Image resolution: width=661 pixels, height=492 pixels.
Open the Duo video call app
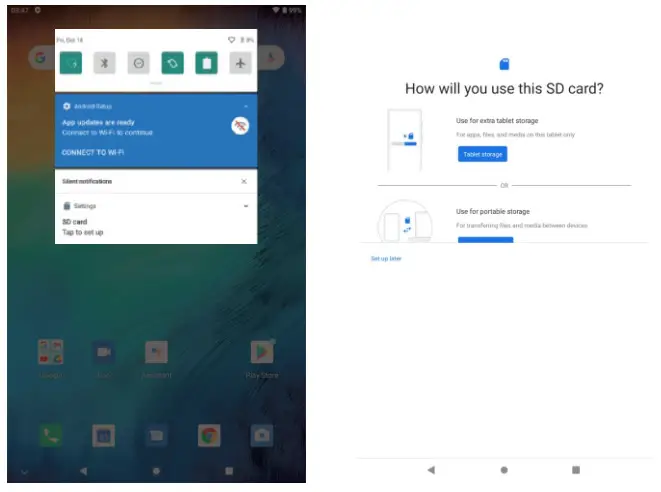104,352
